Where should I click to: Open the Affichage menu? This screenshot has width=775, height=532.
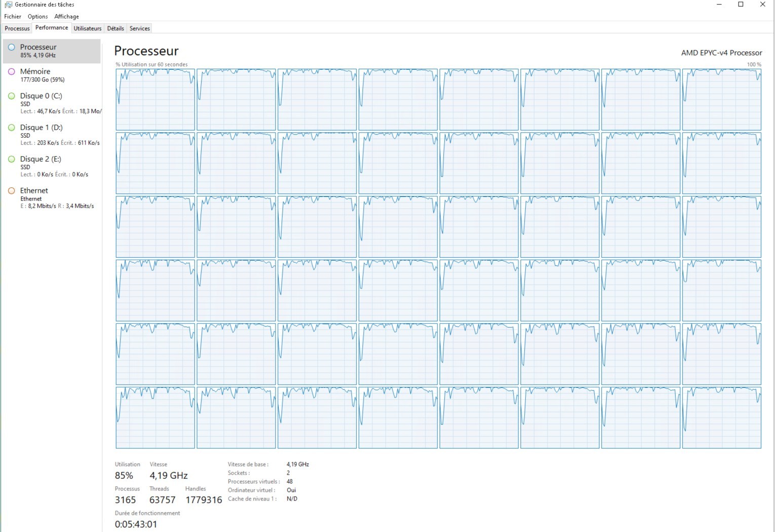point(66,17)
